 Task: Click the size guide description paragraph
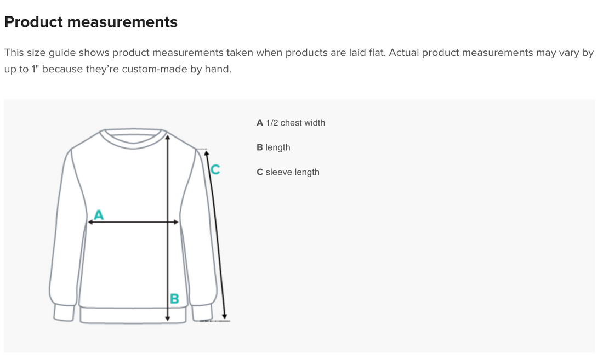(299, 61)
